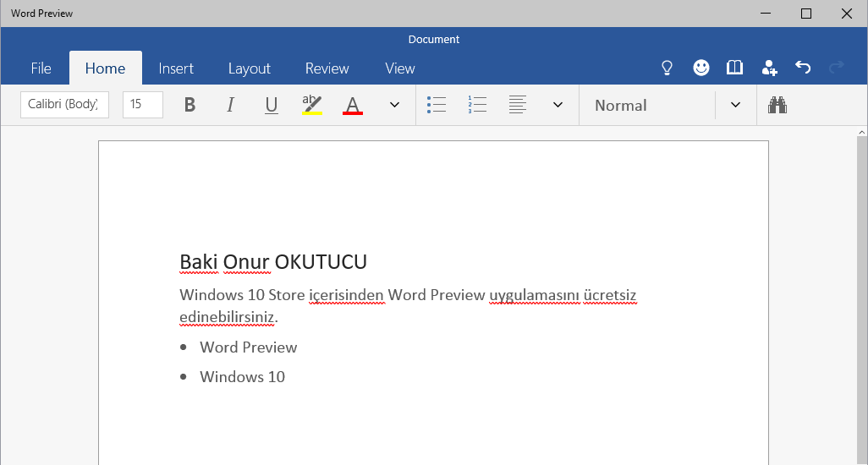Click the misspelled word içerisinden
868x465 pixels.
[x=347, y=295]
